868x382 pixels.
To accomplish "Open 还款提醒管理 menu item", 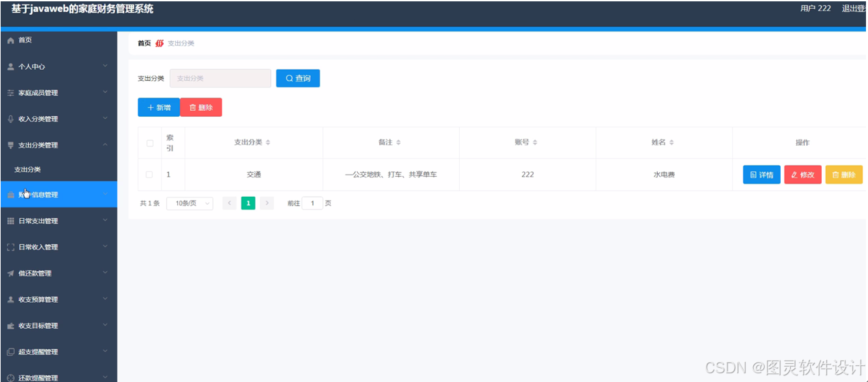I will (x=58, y=375).
